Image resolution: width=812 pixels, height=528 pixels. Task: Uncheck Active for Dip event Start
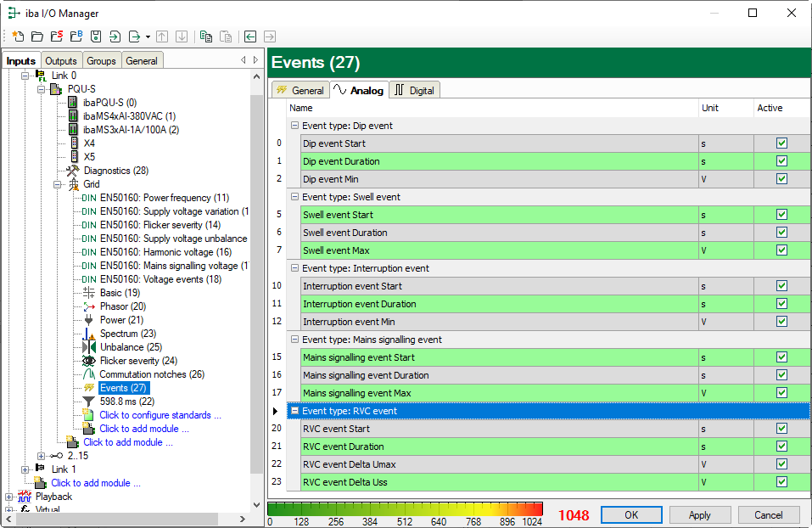point(782,143)
